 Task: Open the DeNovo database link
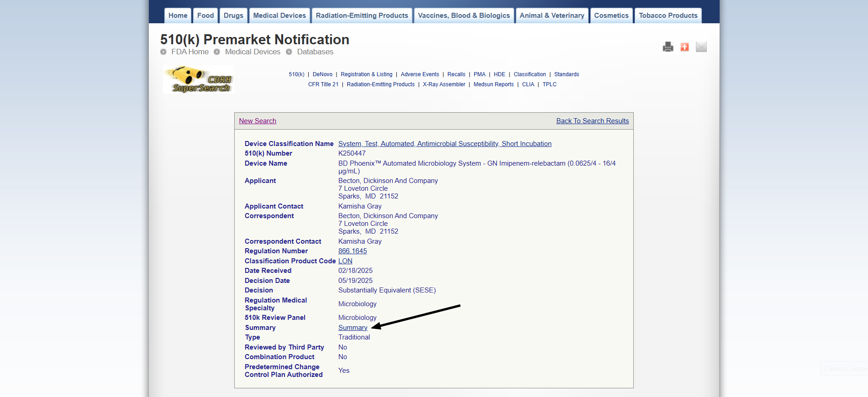pyautogui.click(x=322, y=74)
